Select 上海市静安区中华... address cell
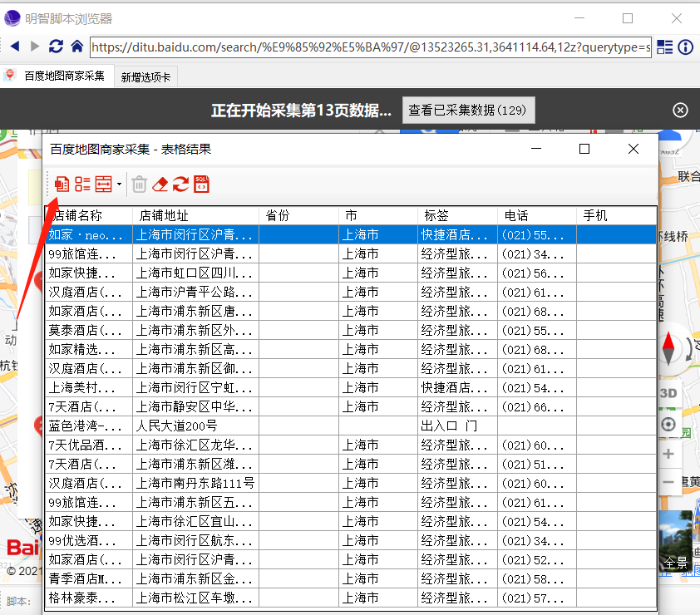700x615 pixels. pos(195,407)
